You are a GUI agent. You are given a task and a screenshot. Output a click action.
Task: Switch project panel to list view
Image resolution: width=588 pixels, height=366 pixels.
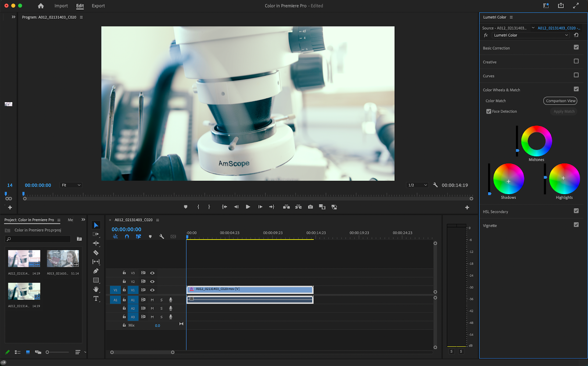pyautogui.click(x=17, y=352)
